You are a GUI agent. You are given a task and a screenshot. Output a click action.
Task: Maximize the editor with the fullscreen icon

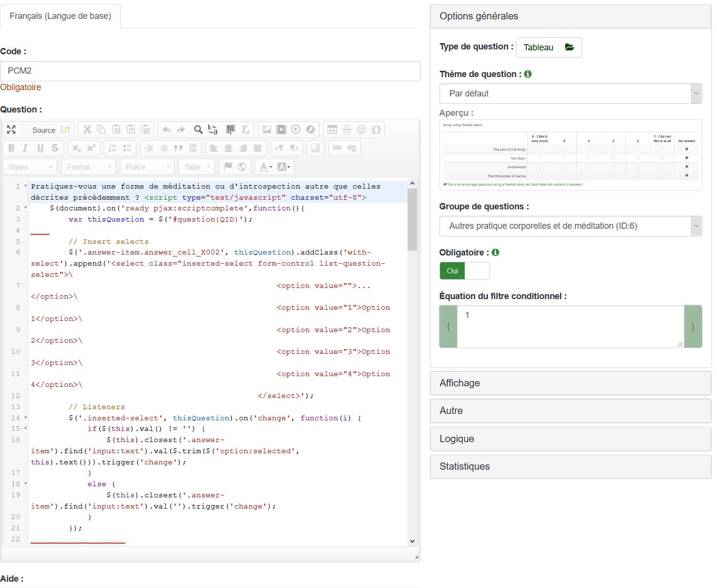coord(11,129)
